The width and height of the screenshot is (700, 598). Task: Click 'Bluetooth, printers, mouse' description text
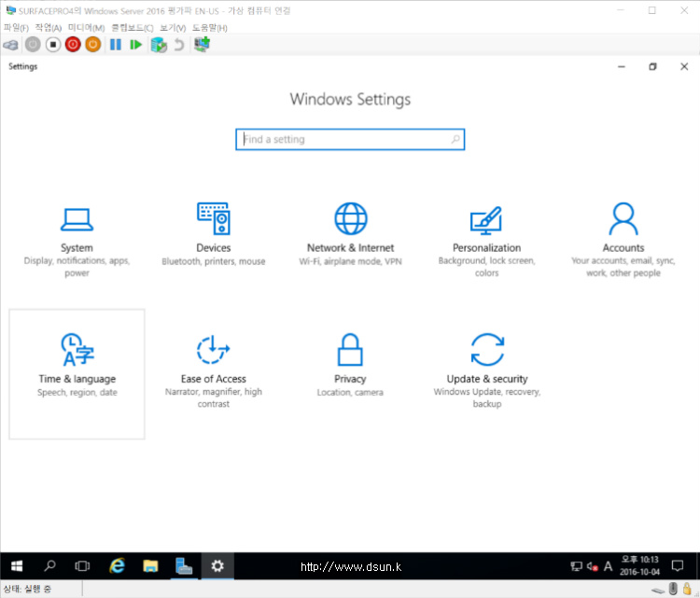tap(214, 261)
